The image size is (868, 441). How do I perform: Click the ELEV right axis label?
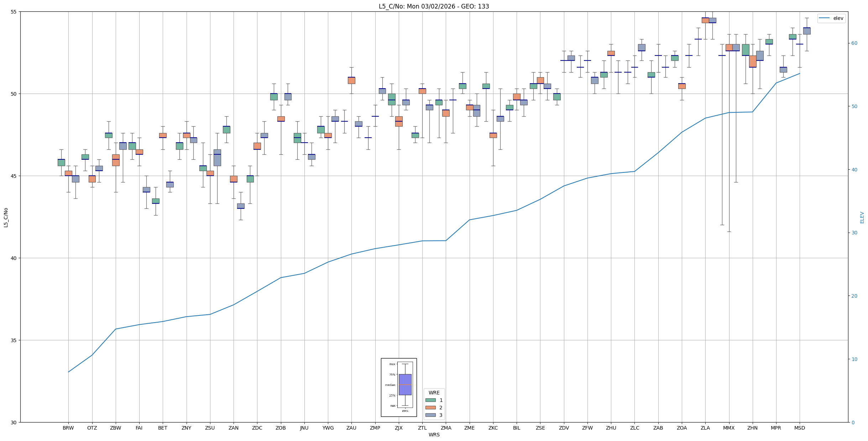[x=862, y=217]
